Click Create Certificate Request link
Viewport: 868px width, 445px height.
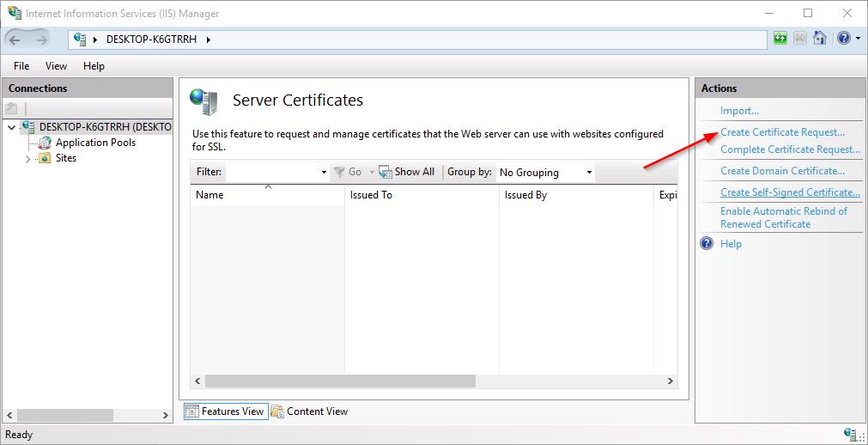coord(782,132)
